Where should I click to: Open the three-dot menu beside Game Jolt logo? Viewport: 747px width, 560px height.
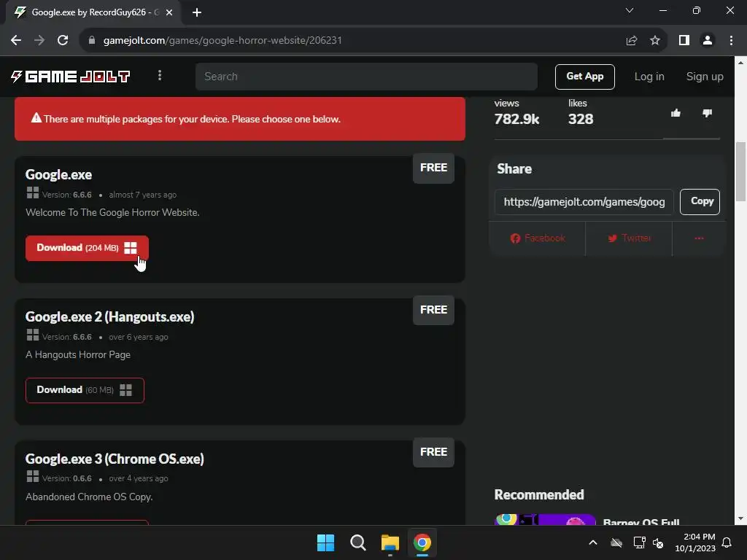tap(160, 75)
